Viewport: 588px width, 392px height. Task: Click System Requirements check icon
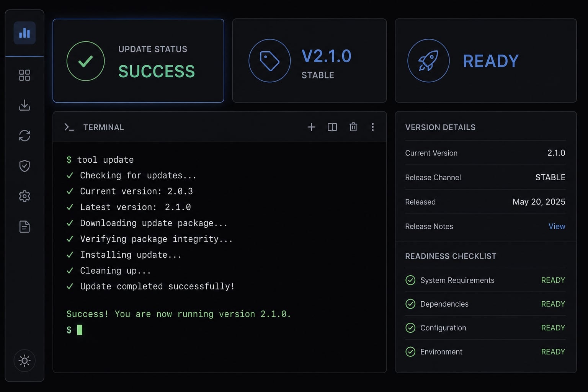coord(410,280)
